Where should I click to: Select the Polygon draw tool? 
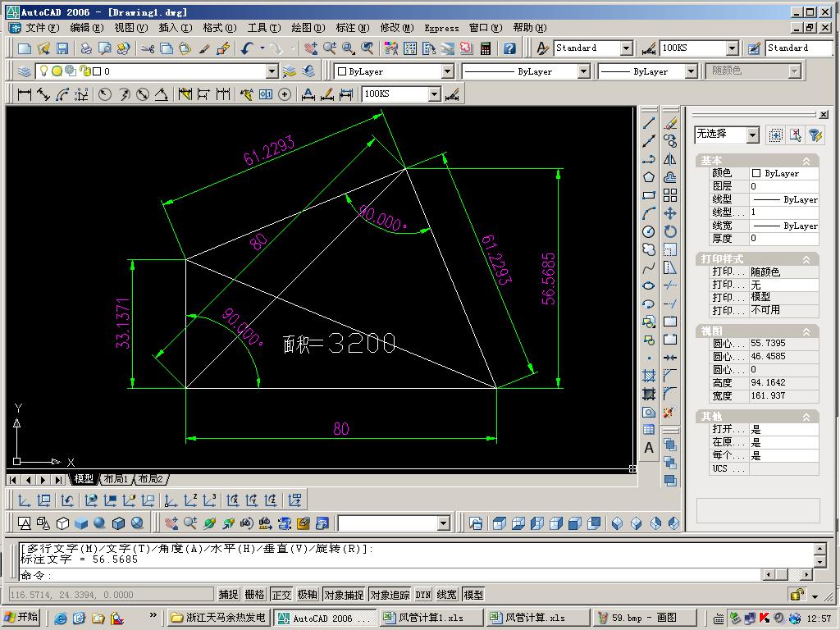pyautogui.click(x=649, y=177)
